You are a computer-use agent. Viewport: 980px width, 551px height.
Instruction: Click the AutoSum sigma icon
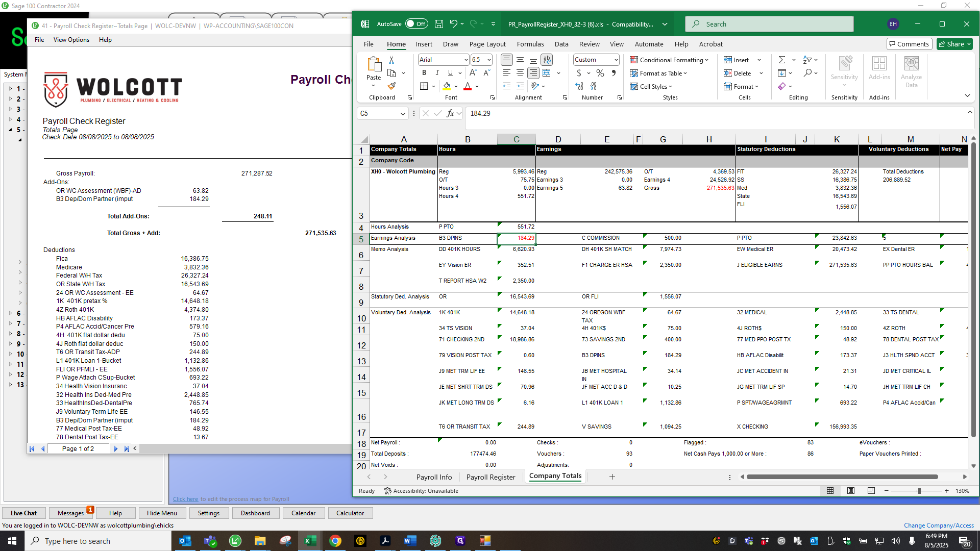(x=781, y=60)
